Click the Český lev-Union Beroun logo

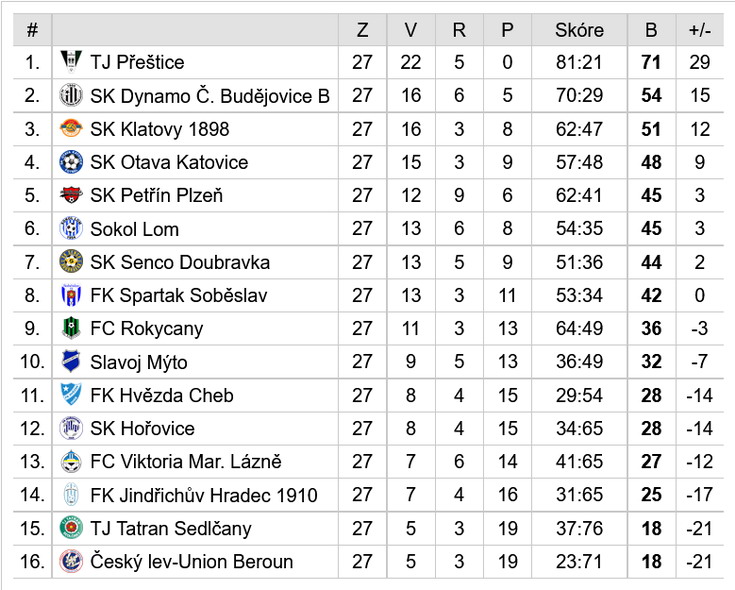point(71,561)
